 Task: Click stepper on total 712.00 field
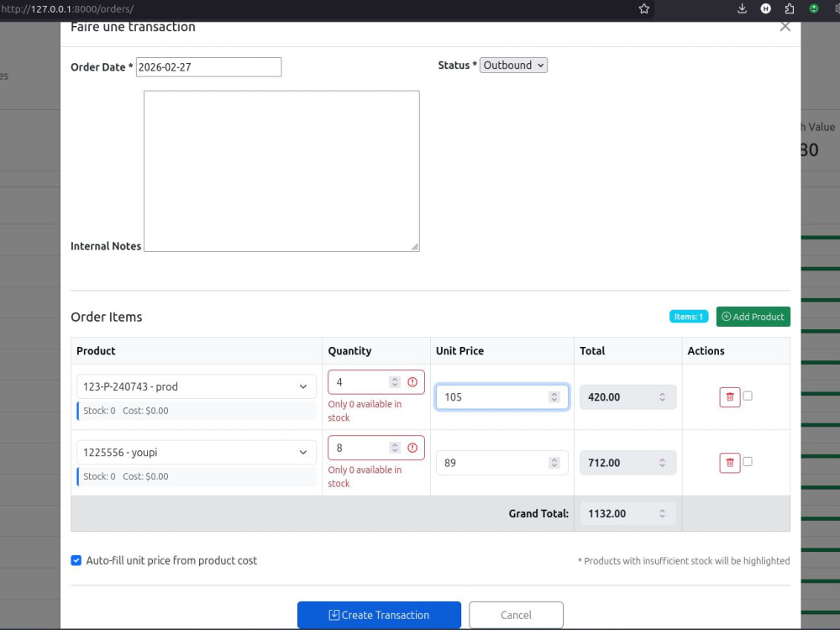662,463
